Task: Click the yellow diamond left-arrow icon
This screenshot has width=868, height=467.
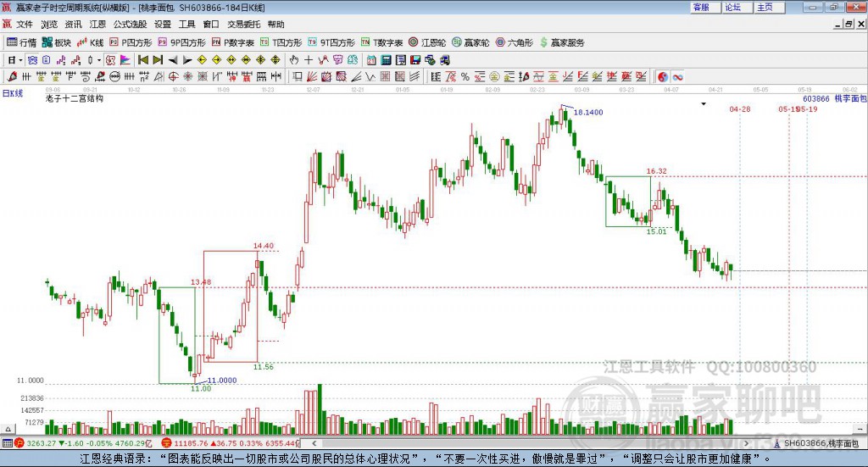Action: click(x=202, y=60)
